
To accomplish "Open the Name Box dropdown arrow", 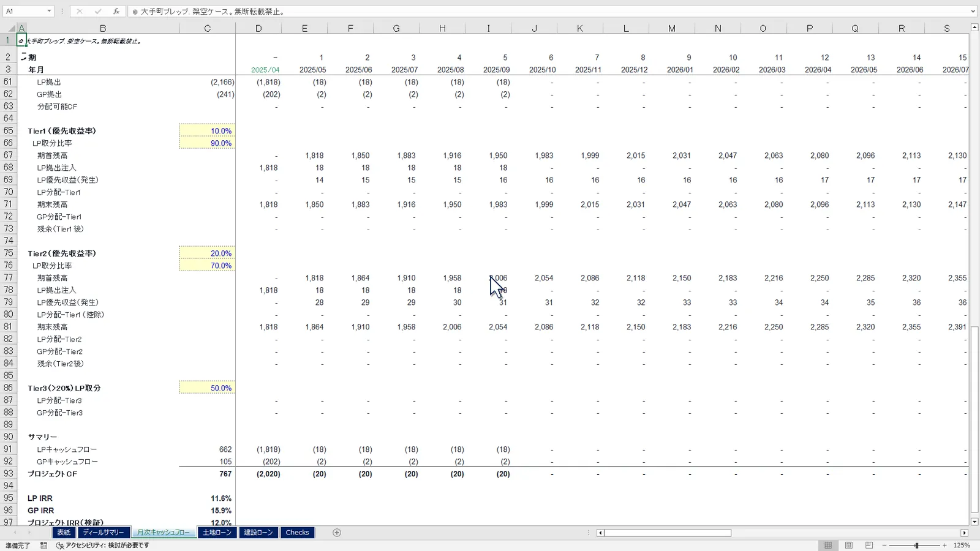I will point(49,11).
